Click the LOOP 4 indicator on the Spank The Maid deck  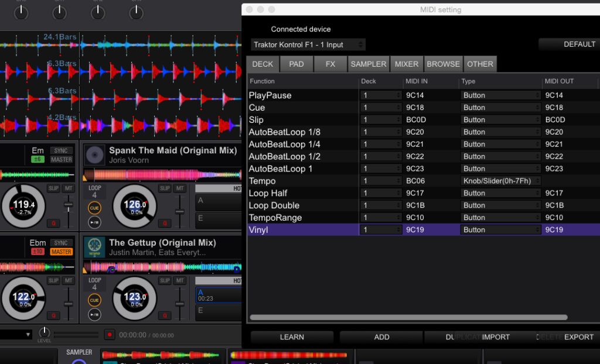[94, 192]
